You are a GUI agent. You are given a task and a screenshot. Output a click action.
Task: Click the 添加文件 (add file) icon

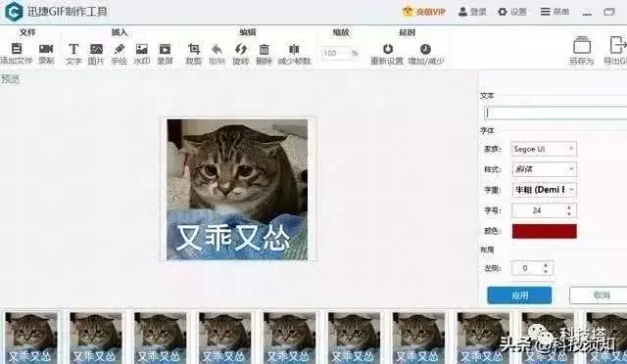(x=17, y=49)
